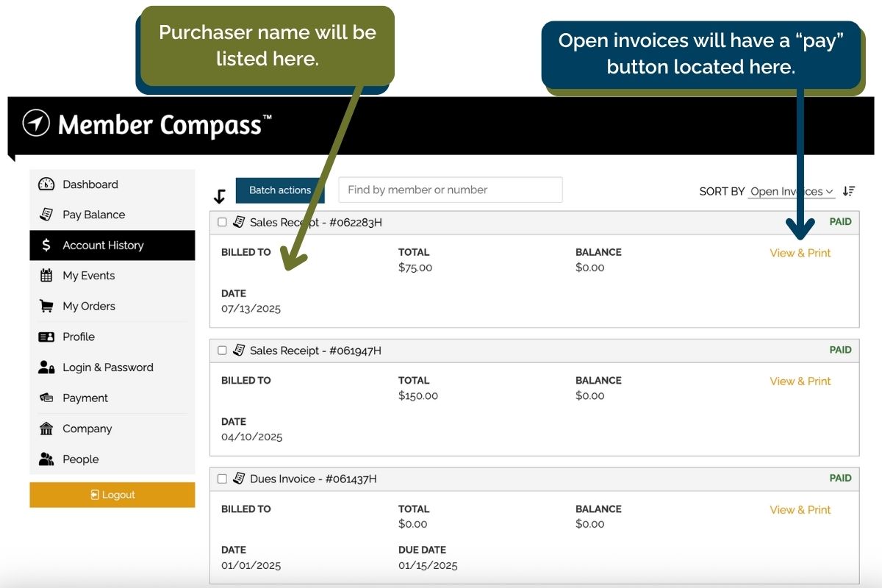Open the People sidebar section
Screen dimensions: 882x588
[x=80, y=459]
